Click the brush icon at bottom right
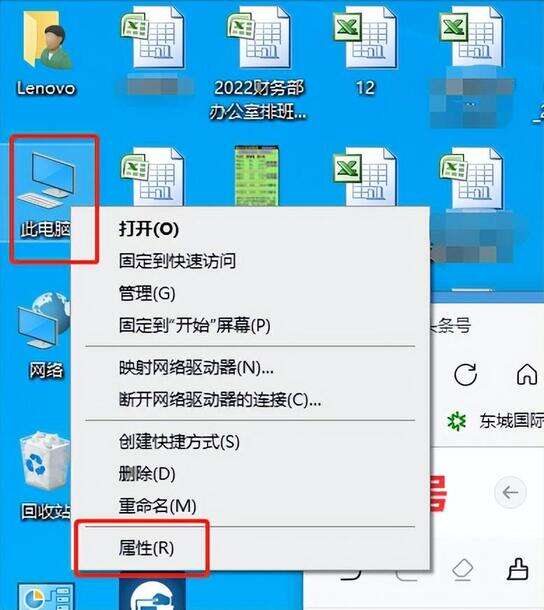544x610 pixels. tap(518, 569)
